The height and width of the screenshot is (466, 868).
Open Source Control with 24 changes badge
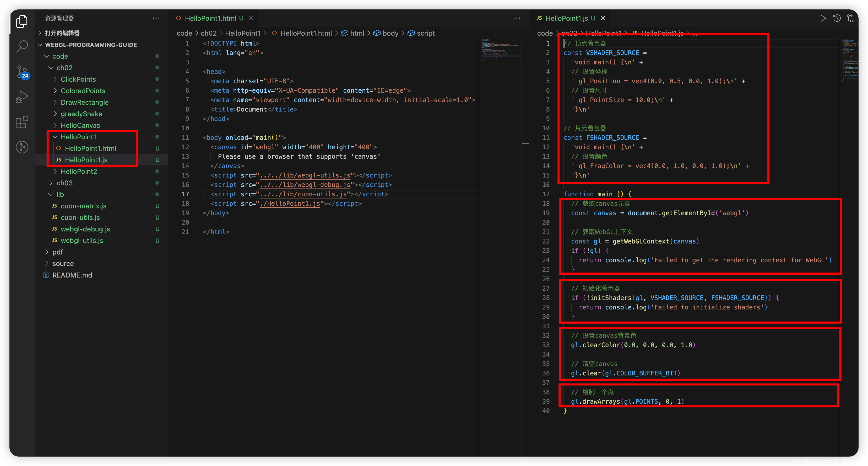(x=22, y=72)
